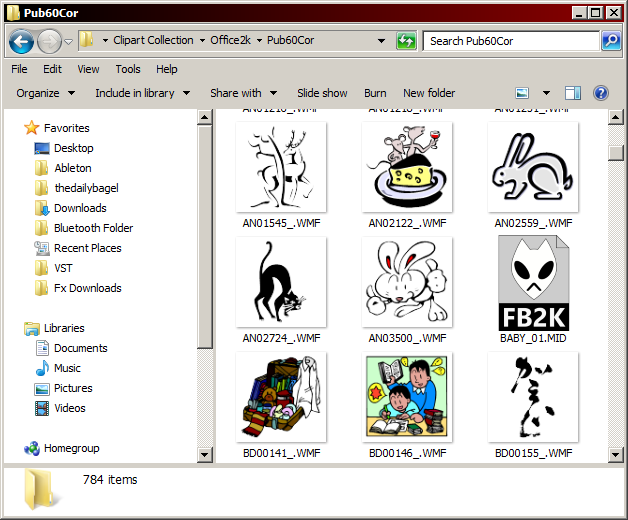Select calligraphy thumbnail BD00155_.WMF

coord(533,397)
